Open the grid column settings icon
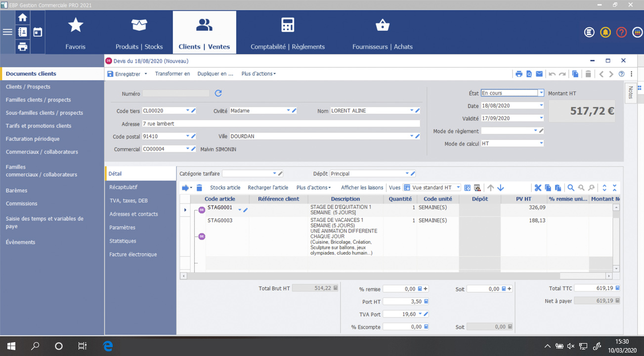The width and height of the screenshot is (644, 356). click(467, 188)
